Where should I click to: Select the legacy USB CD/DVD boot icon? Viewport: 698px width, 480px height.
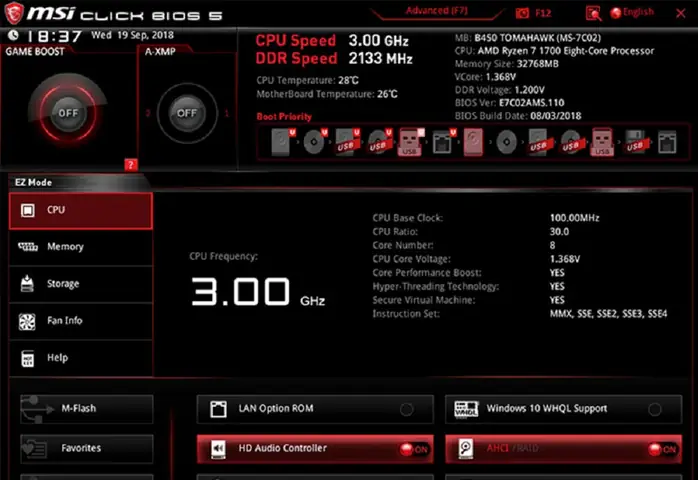[x=572, y=142]
